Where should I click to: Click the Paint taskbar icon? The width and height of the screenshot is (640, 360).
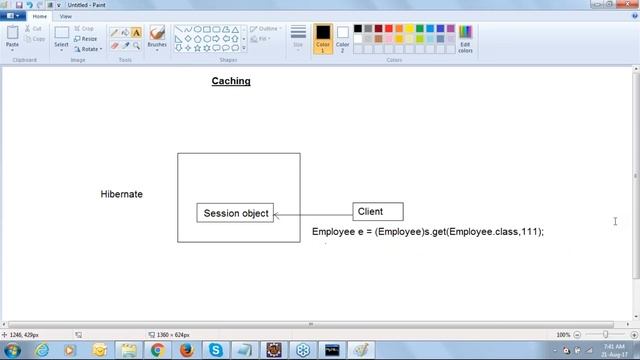coord(361,350)
